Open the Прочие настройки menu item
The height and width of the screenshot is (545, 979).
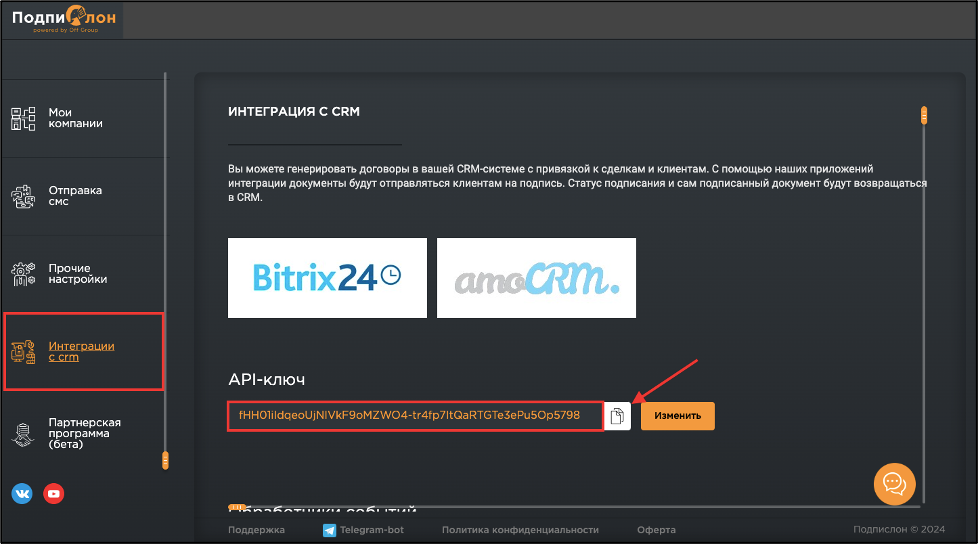tap(77, 273)
